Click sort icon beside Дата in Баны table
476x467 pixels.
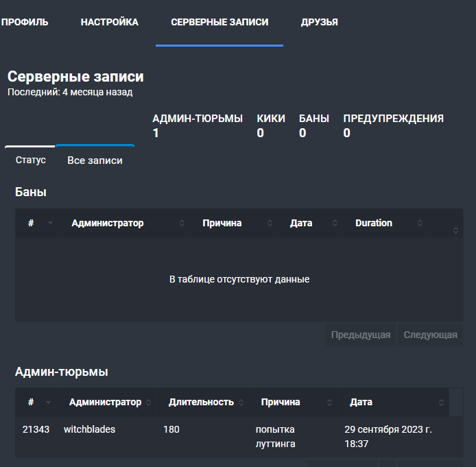(x=335, y=223)
